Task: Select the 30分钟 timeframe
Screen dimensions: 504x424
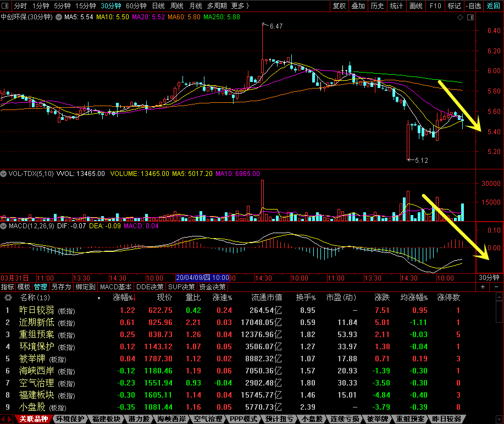Action: click(x=111, y=6)
